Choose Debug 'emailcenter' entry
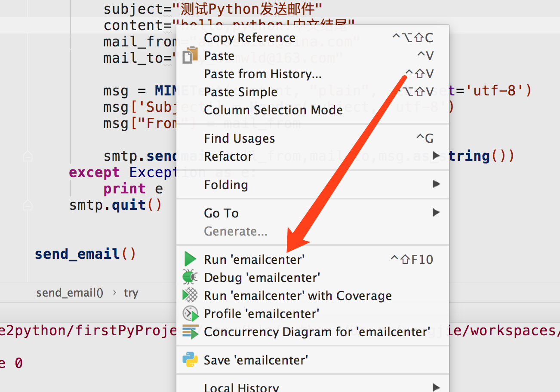 point(313,278)
